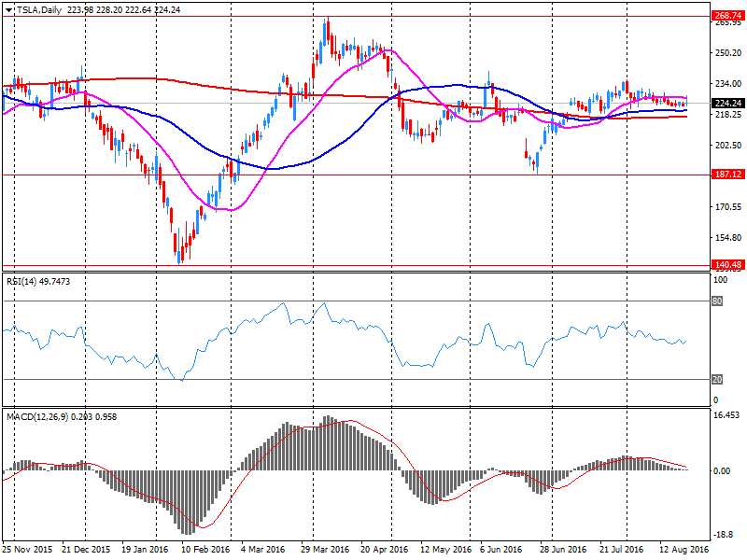
Task: Click the RSI 20 oversold level tag
Action: click(x=717, y=380)
